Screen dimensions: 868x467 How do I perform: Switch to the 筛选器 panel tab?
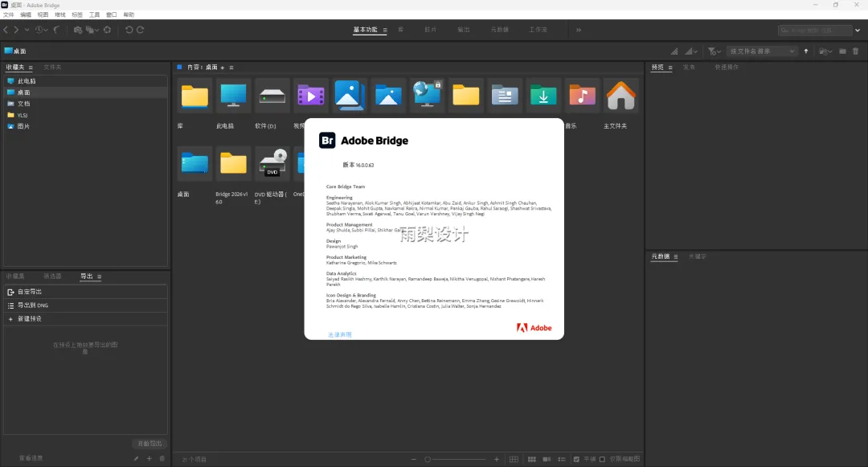click(52, 277)
